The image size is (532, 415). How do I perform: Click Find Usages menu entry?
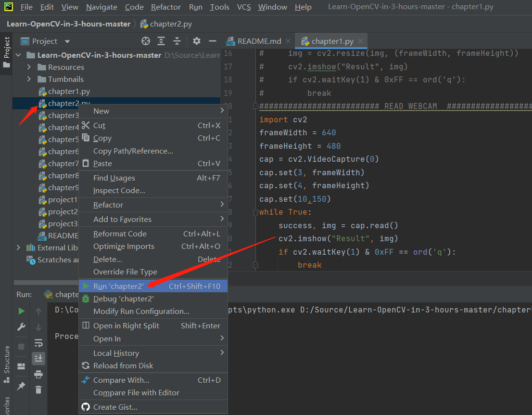click(153, 178)
